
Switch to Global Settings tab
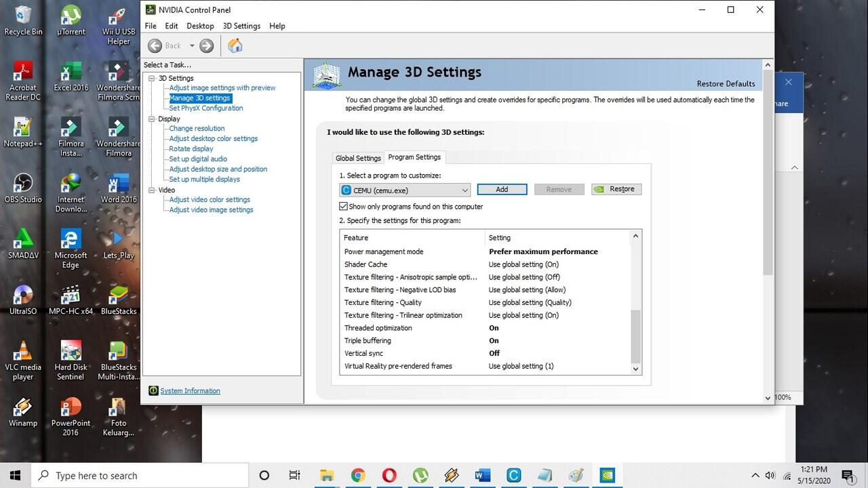coord(358,158)
